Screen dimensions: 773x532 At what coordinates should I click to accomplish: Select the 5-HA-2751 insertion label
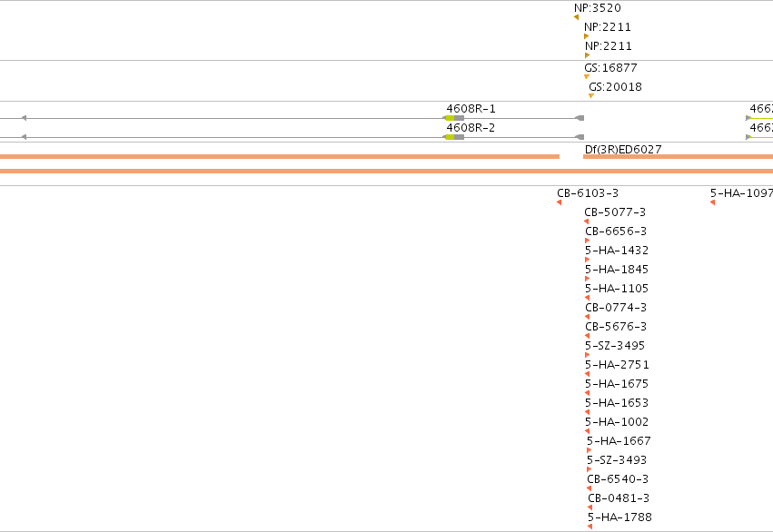617,365
